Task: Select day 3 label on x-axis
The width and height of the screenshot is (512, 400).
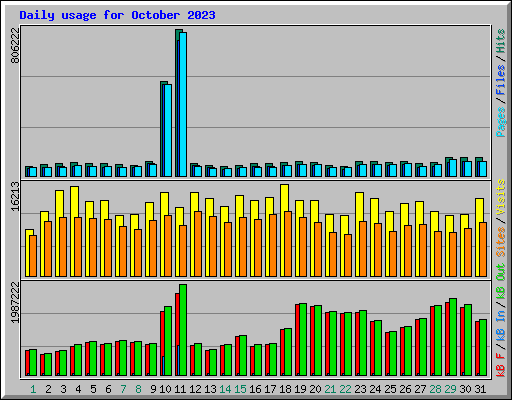Action: coord(63,389)
